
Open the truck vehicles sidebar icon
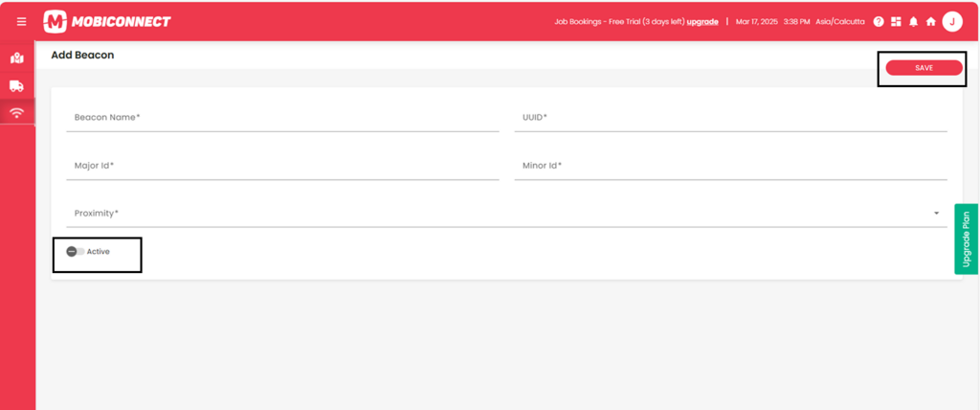pos(17,86)
